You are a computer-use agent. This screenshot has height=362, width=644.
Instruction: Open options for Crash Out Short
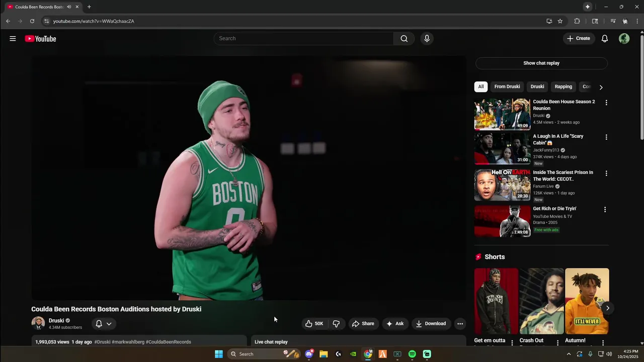(x=557, y=342)
